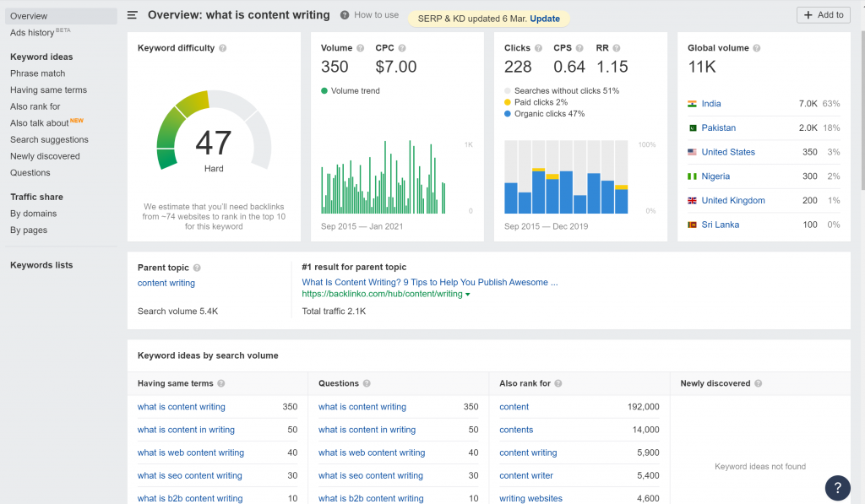Click the green Volume trend legend dot
This screenshot has width=865, height=504.
click(324, 91)
